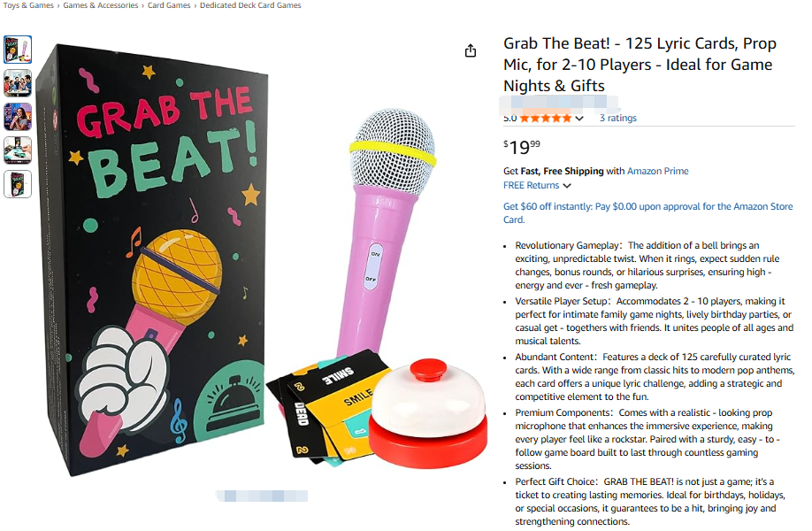Click the $19.99 price
This screenshot has width=812, height=531.
(522, 145)
